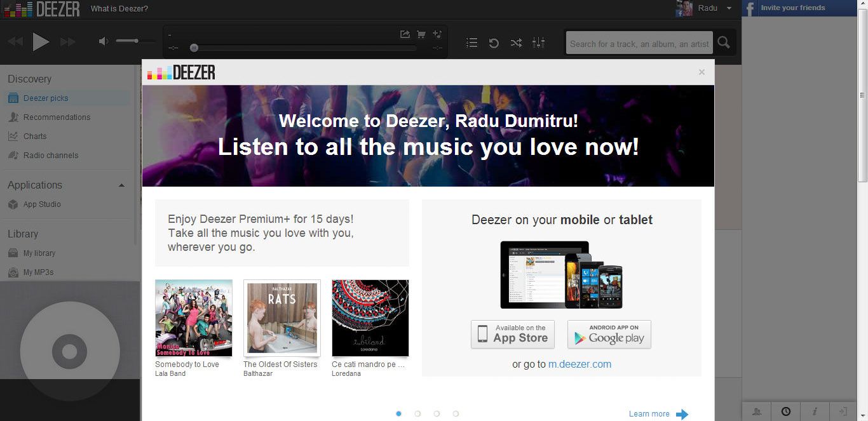Mute the volume speaker icon
The height and width of the screenshot is (421, 868).
104,41
